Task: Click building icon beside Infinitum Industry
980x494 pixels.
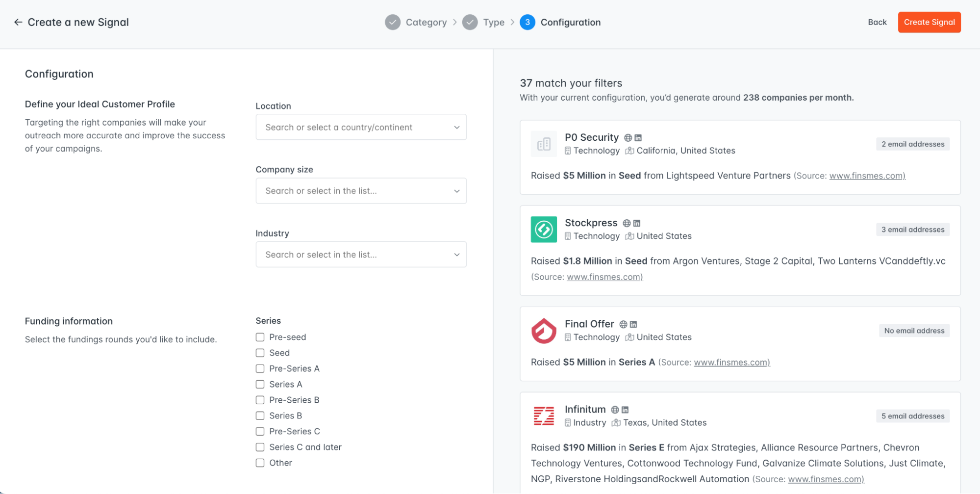Action: tap(568, 422)
